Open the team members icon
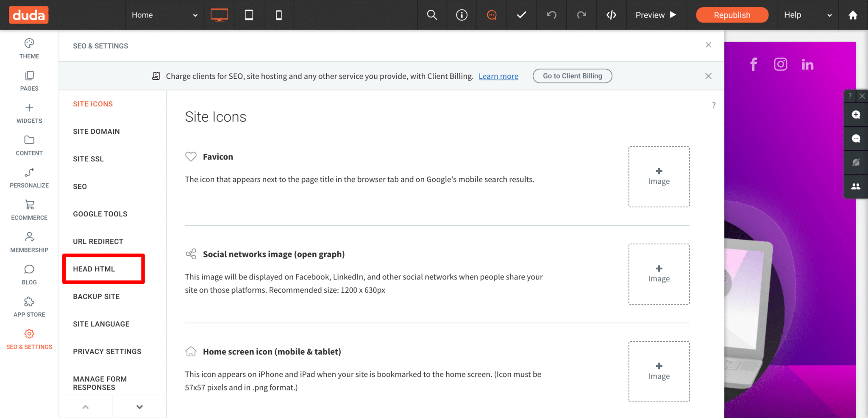Screen dimensions: 868x418 [856, 186]
